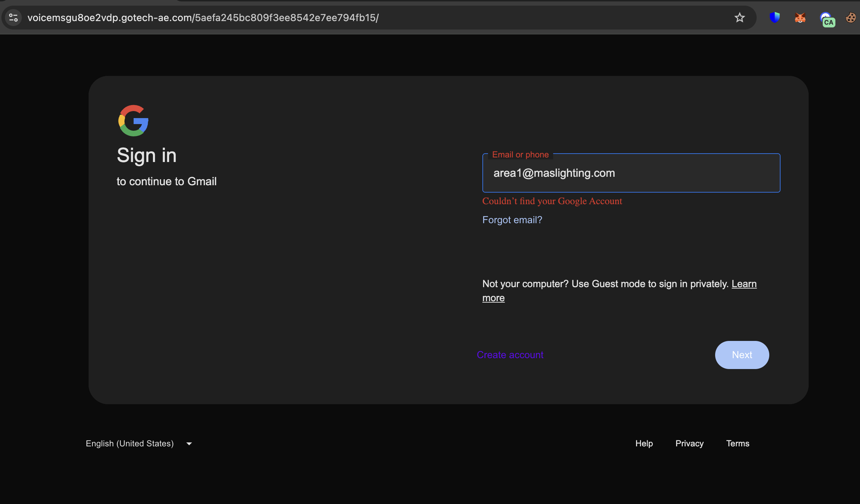Screen dimensions: 860x504
Task: Open the English (United States) language selector
Action: (130, 444)
